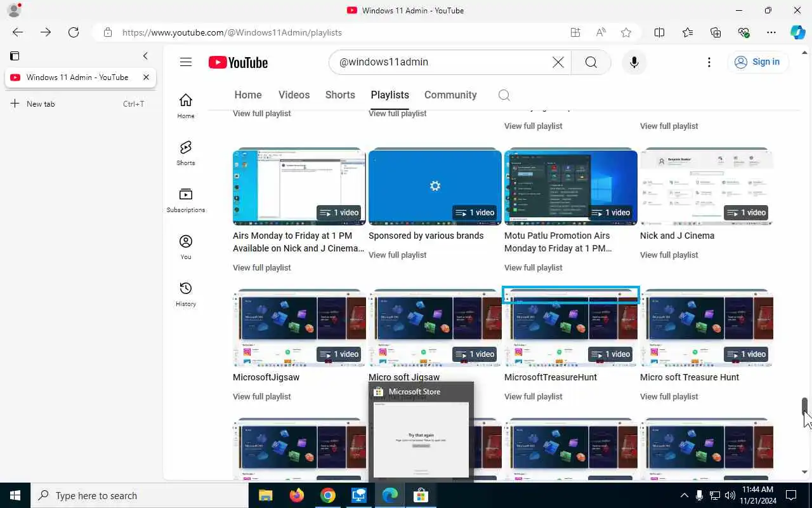Open File Explorer from taskbar
This screenshot has height=508, width=812.
[265, 495]
